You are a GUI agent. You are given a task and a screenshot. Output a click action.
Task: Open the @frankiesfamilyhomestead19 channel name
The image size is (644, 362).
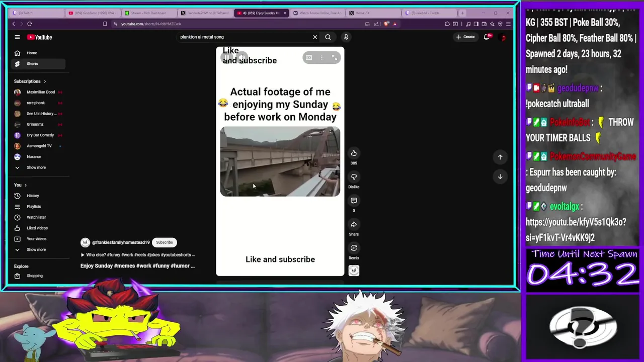coord(121,242)
